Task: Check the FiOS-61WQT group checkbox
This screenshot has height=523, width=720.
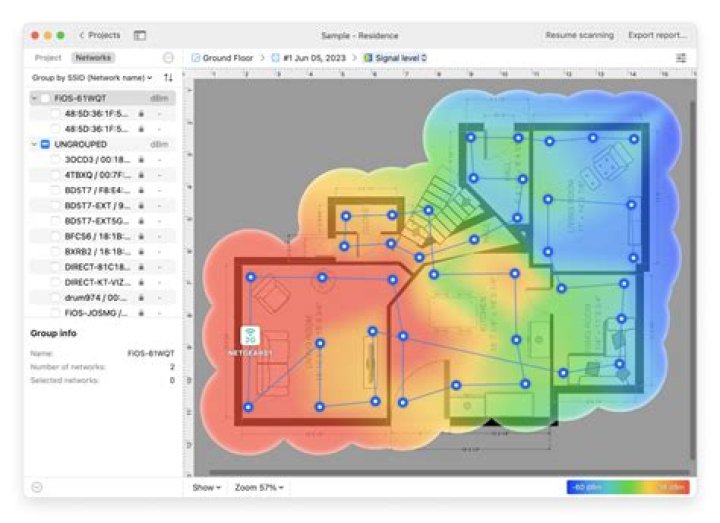Action: coord(46,98)
